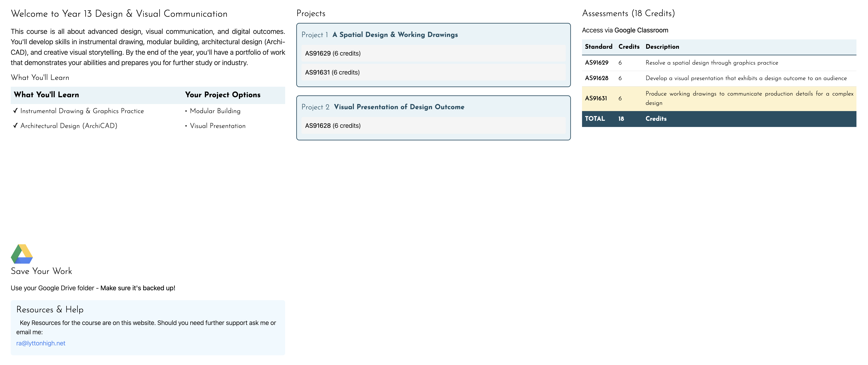Click the 18 value in the total row
The height and width of the screenshot is (365, 868).
coord(621,119)
